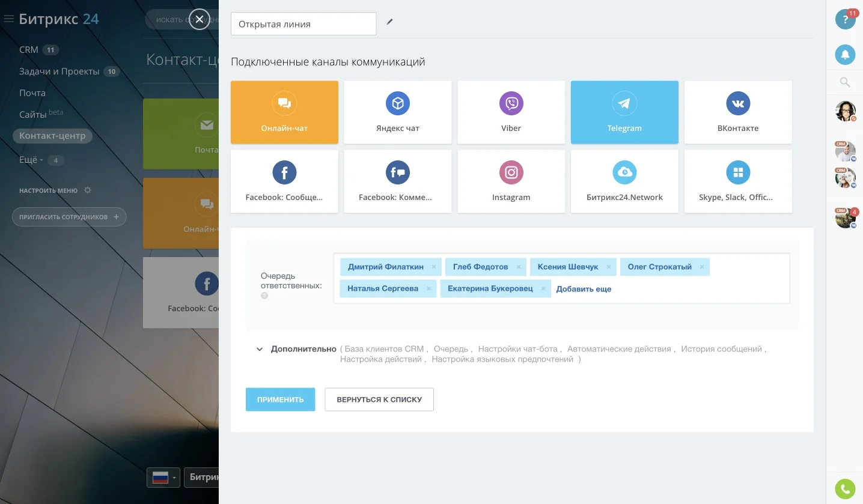
Task: Open CRM in the left menu
Action: coord(29,50)
